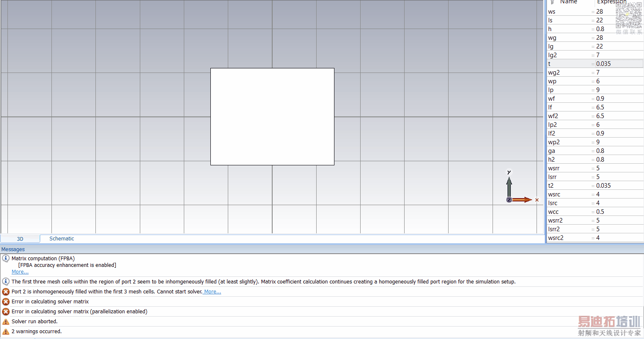The height and width of the screenshot is (339, 644).
Task: Click the value 4 in the wsrc2 row
Action: [598, 238]
